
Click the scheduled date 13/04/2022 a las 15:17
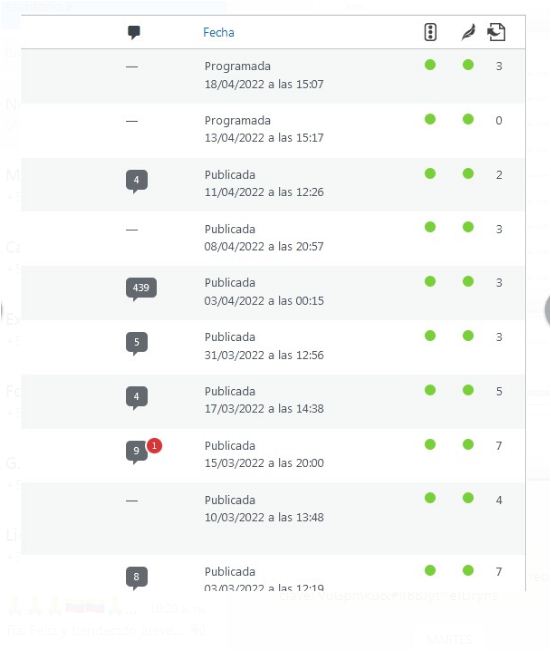(x=264, y=138)
